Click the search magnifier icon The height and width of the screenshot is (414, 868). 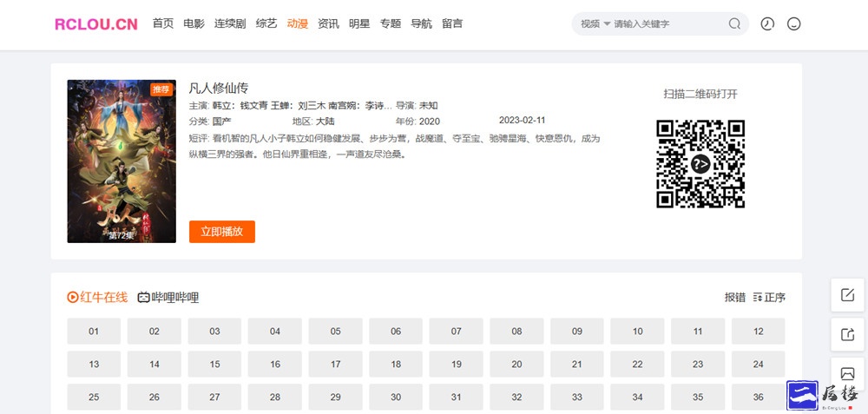(734, 24)
